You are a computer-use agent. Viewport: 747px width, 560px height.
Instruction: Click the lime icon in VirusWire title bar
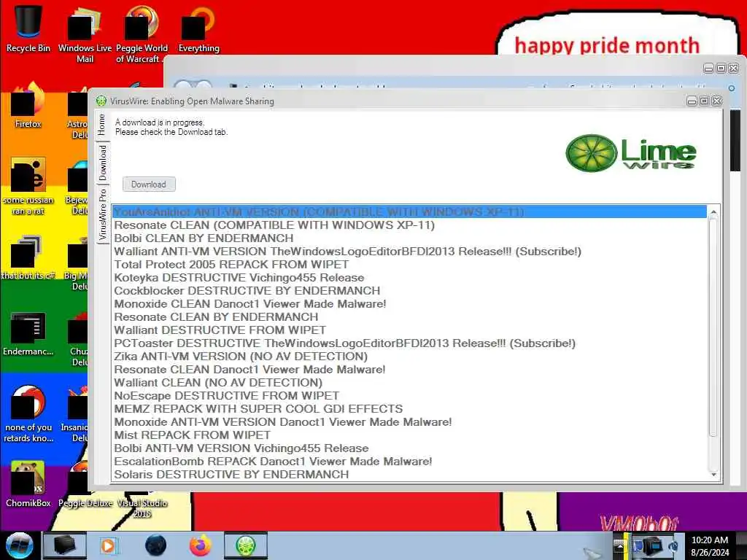tap(101, 101)
